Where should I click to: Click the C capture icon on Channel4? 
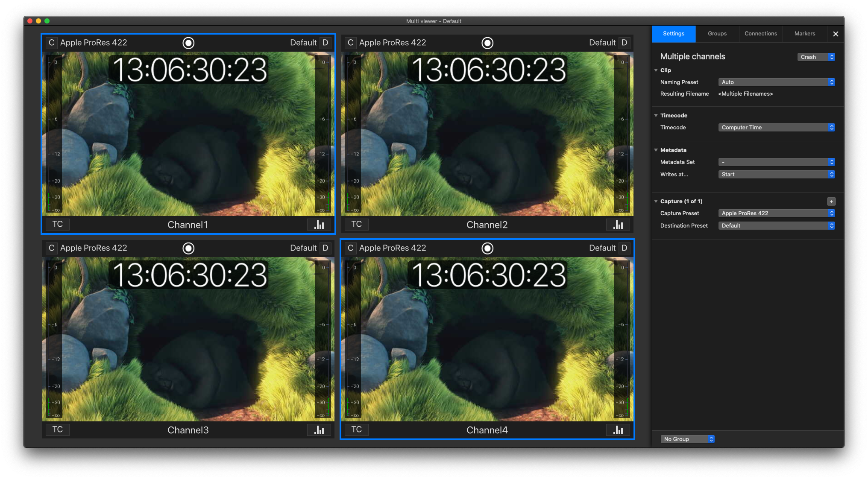350,248
